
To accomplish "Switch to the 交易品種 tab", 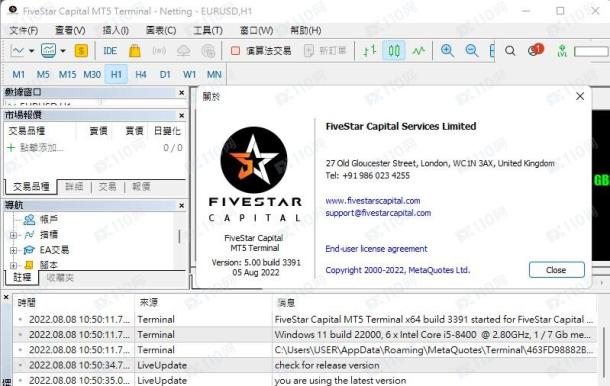I will point(31,187).
